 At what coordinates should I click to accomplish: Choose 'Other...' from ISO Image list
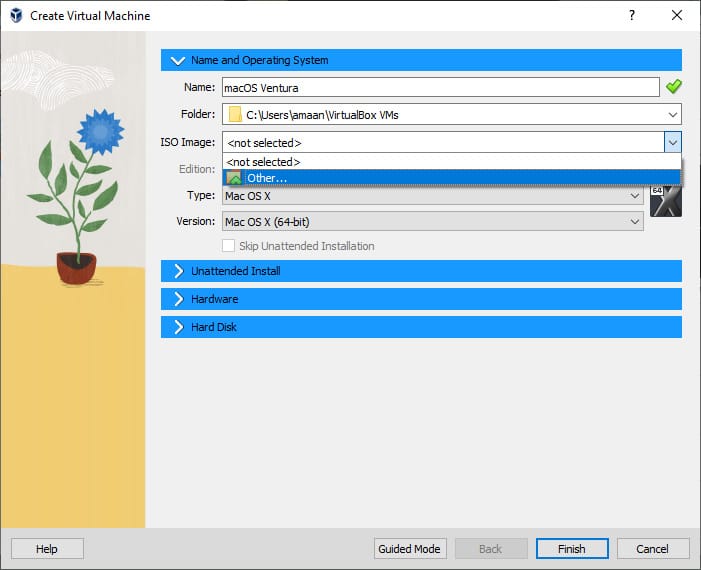coord(267,178)
